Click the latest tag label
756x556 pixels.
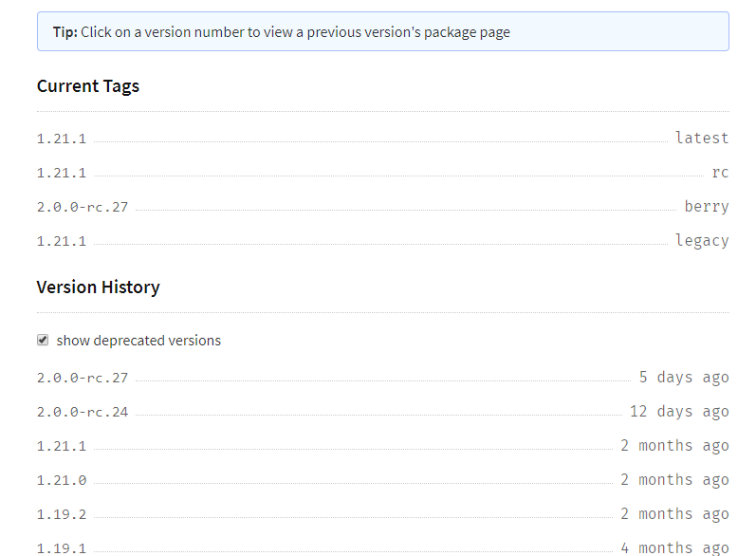pyautogui.click(x=702, y=139)
